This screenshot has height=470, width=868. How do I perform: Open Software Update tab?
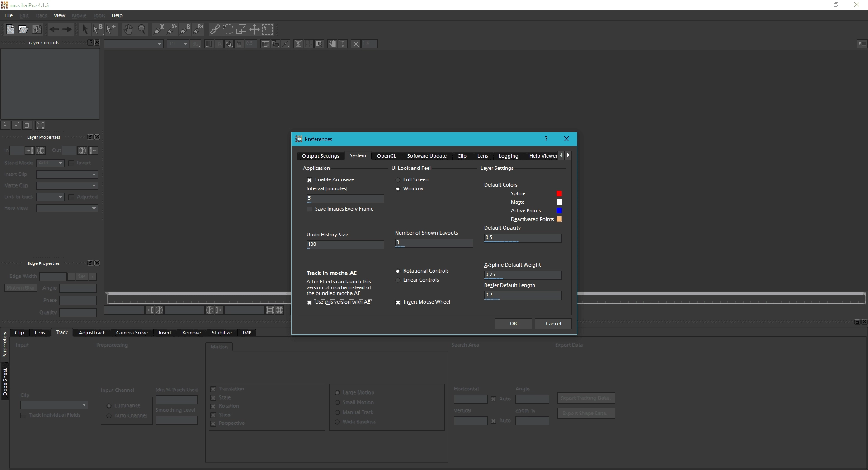(x=427, y=156)
